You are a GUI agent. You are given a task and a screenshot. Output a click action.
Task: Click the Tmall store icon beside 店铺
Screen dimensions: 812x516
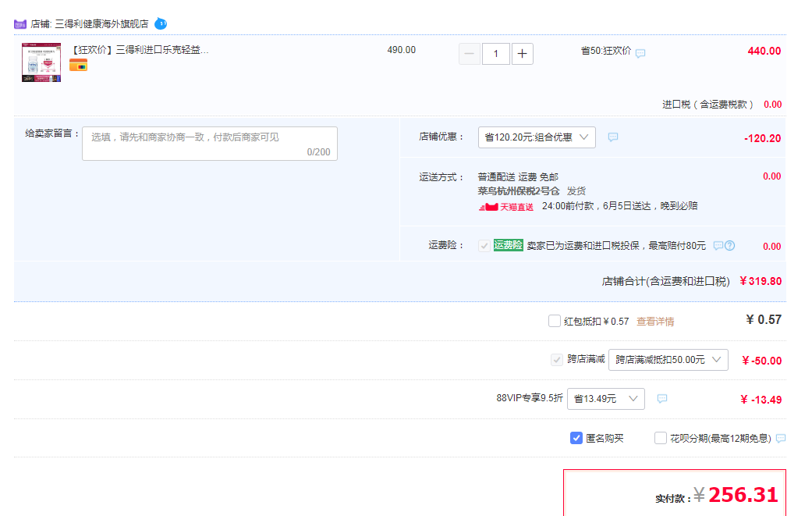tap(20, 24)
